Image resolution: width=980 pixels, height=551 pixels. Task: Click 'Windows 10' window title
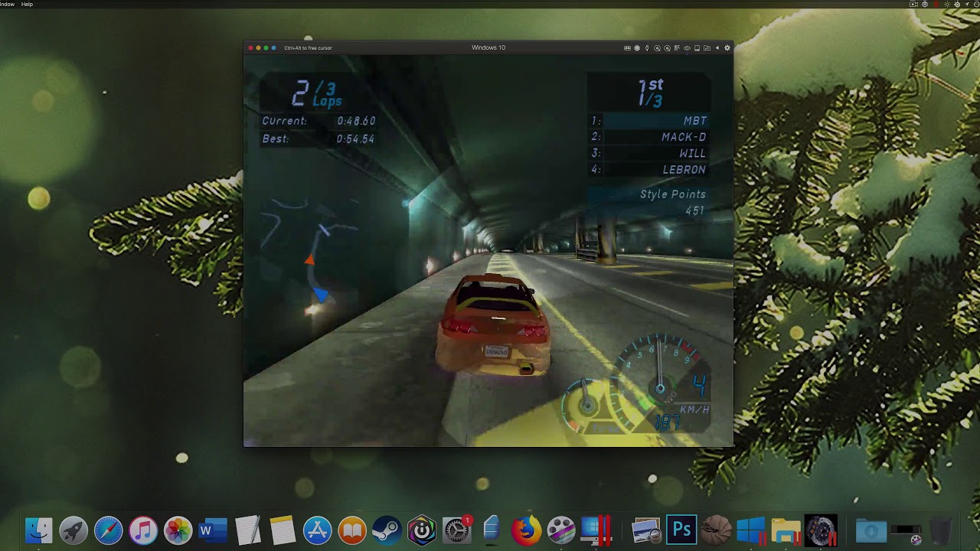tap(488, 47)
